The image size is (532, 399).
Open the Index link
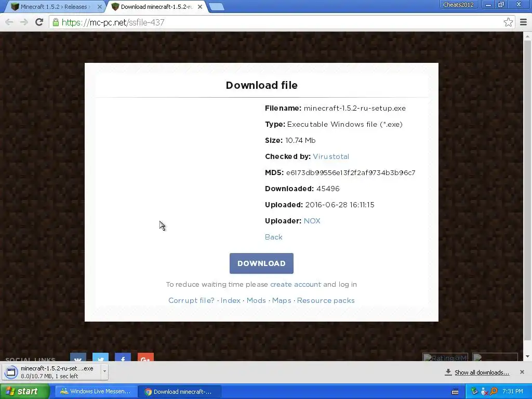(x=230, y=301)
